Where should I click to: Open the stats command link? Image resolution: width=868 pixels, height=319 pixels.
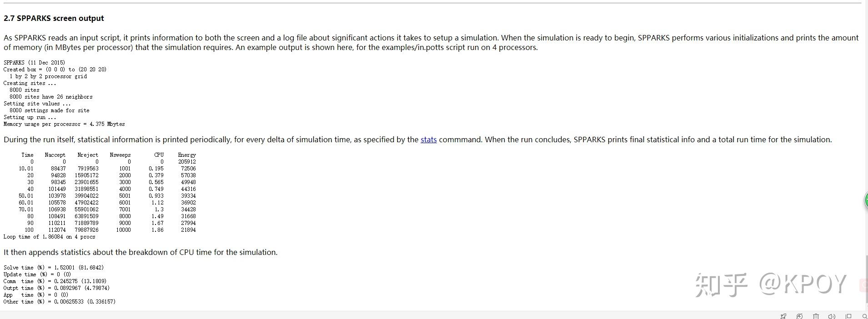[428, 140]
